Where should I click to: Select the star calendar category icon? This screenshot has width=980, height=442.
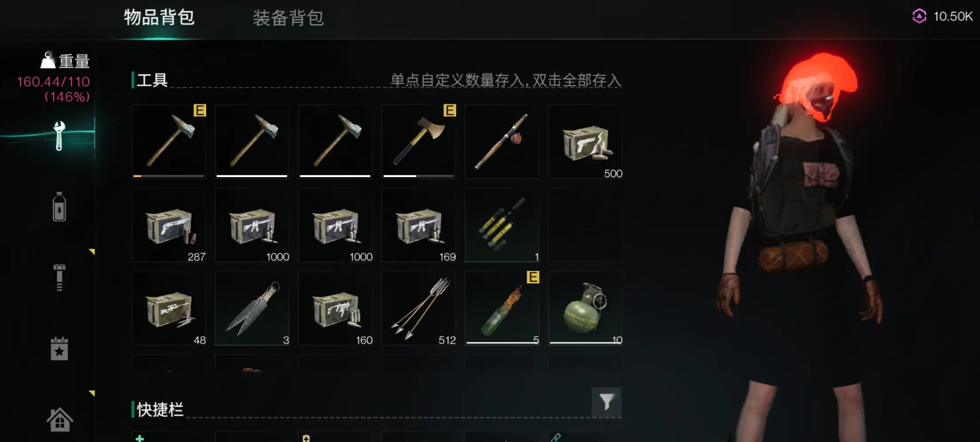click(59, 348)
